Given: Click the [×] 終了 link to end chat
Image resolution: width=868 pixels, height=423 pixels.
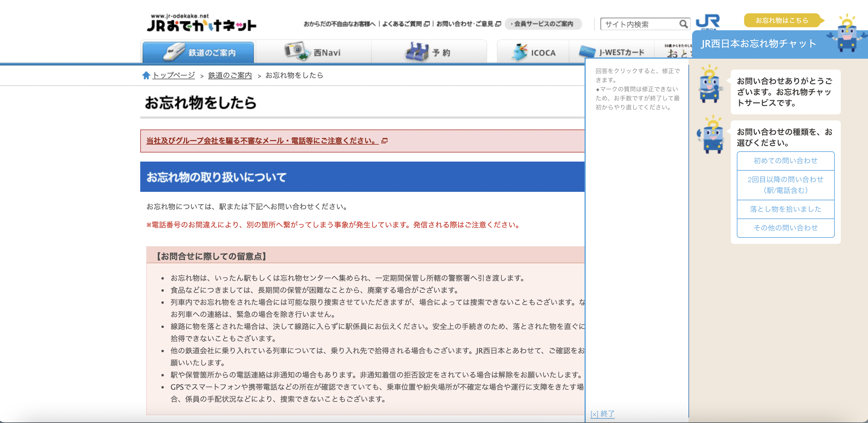Looking at the screenshot, I should click(602, 414).
